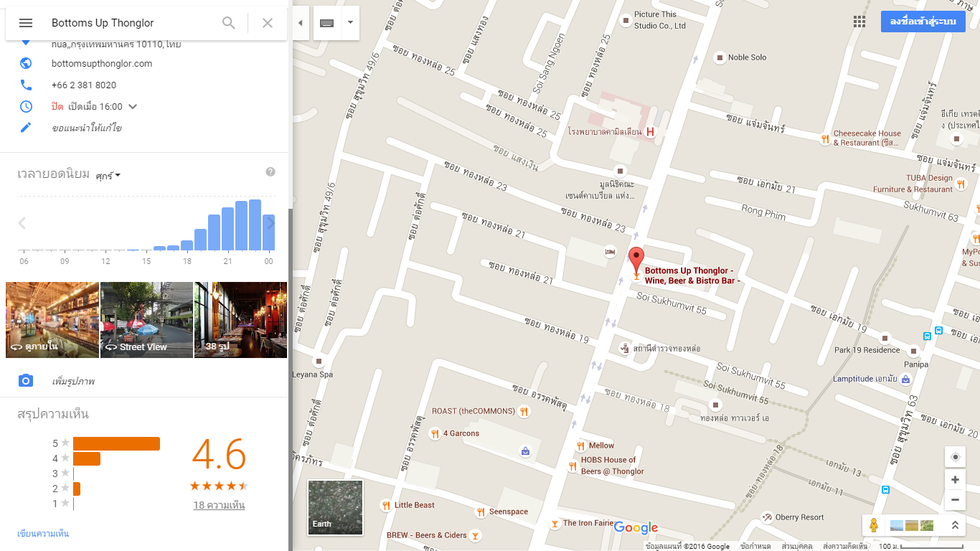This screenshot has height=551, width=980.
Task: Click Cheesecake House restaurant marker
Action: 826,138
